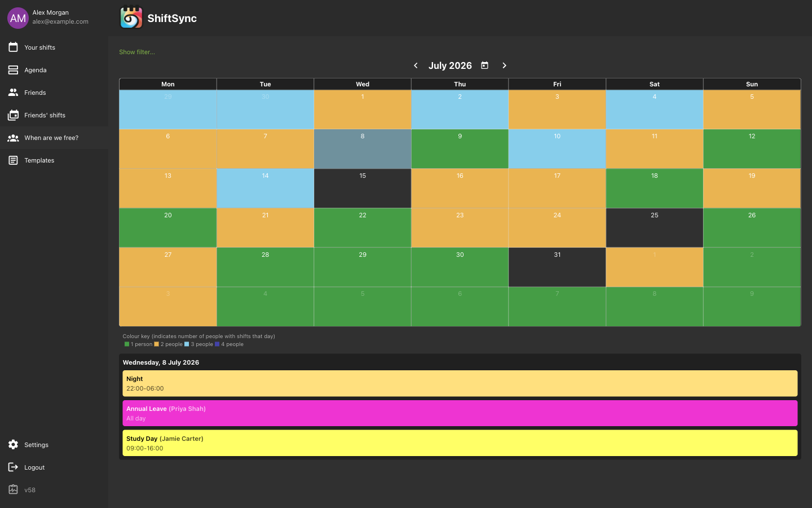Open the Agenda menu item
The height and width of the screenshot is (508, 812).
[x=54, y=70]
